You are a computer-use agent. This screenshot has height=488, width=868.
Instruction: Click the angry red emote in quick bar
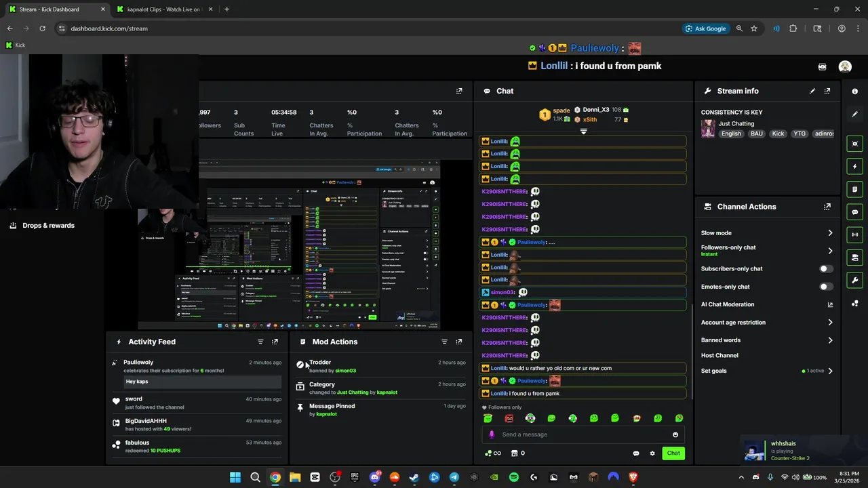click(x=509, y=418)
